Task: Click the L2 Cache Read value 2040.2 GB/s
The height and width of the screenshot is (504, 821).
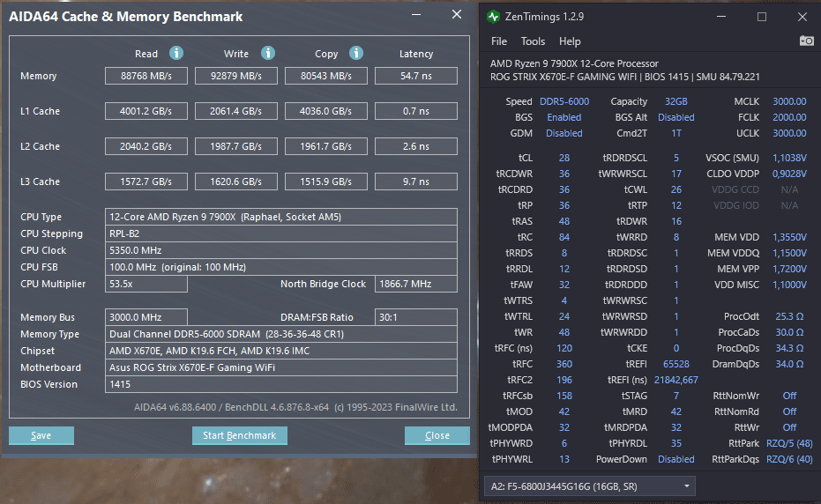Action: point(146,146)
